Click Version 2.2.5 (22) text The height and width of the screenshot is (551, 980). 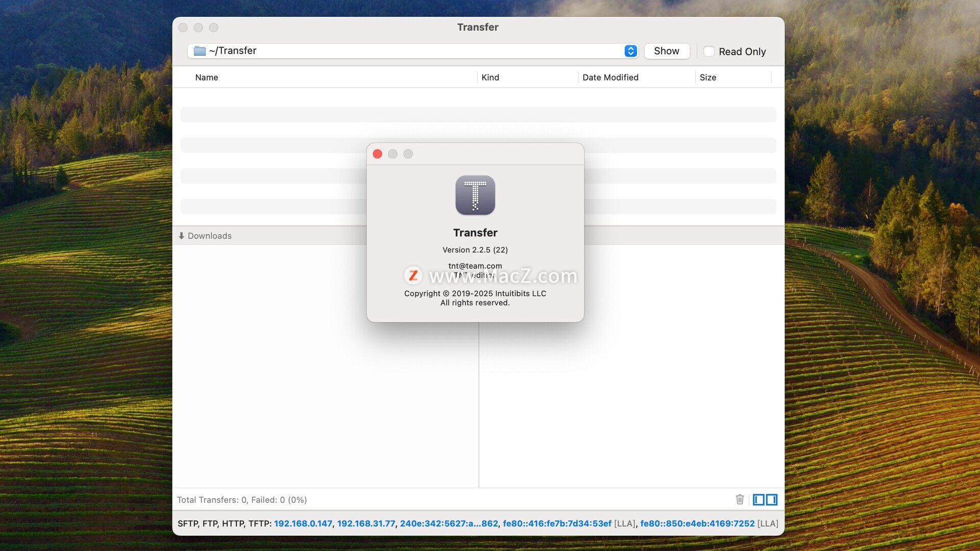pyautogui.click(x=475, y=250)
